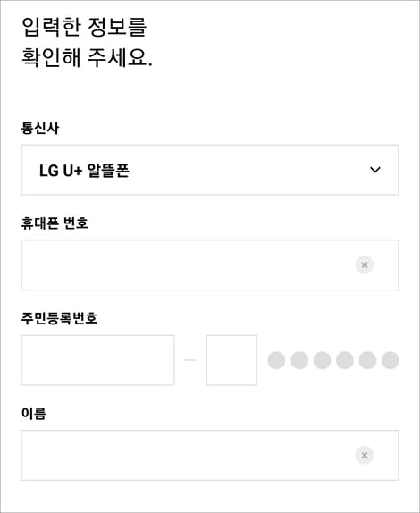
Task: Click the 주민등록번호 field label
Action: [x=59, y=318]
